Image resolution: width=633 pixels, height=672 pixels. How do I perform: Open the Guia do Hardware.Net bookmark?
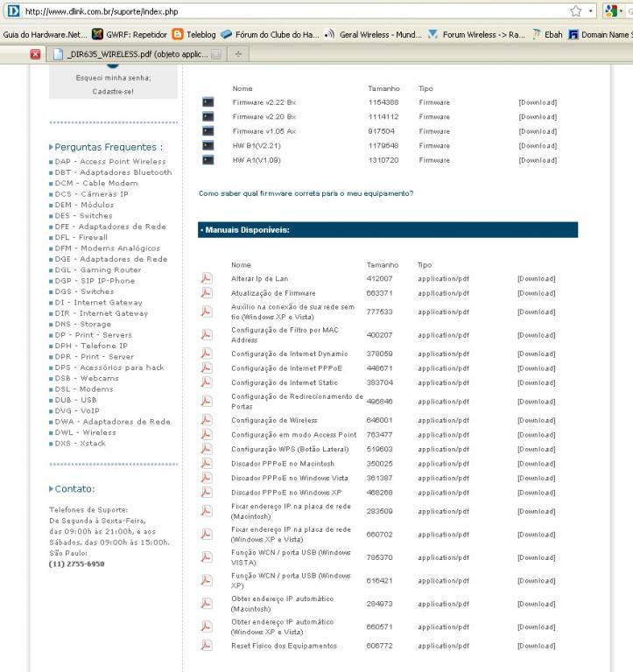pyautogui.click(x=45, y=34)
